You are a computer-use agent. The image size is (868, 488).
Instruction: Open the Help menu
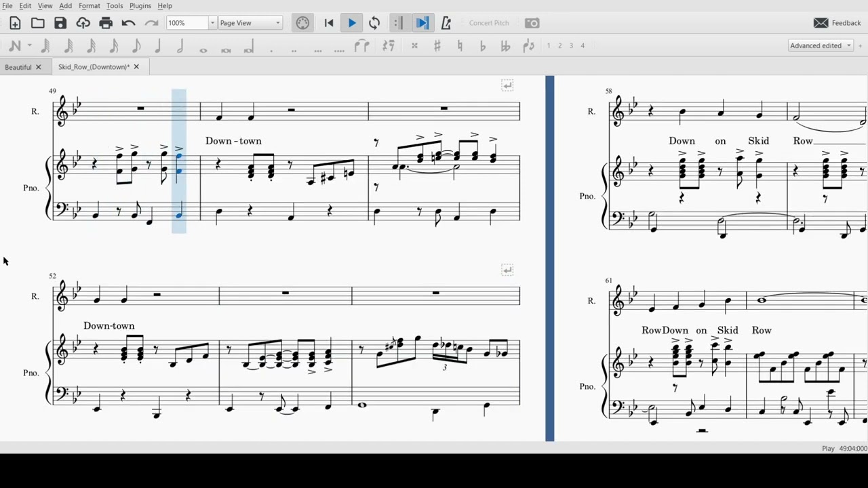coord(165,5)
